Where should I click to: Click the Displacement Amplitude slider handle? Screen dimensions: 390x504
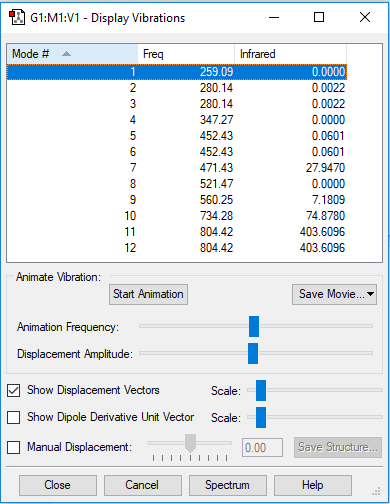253,353
